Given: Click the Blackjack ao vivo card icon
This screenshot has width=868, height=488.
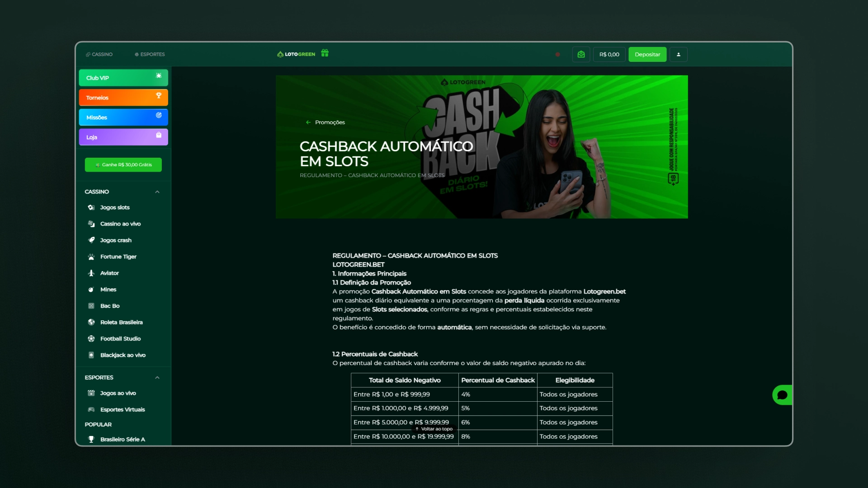Looking at the screenshot, I should (91, 355).
